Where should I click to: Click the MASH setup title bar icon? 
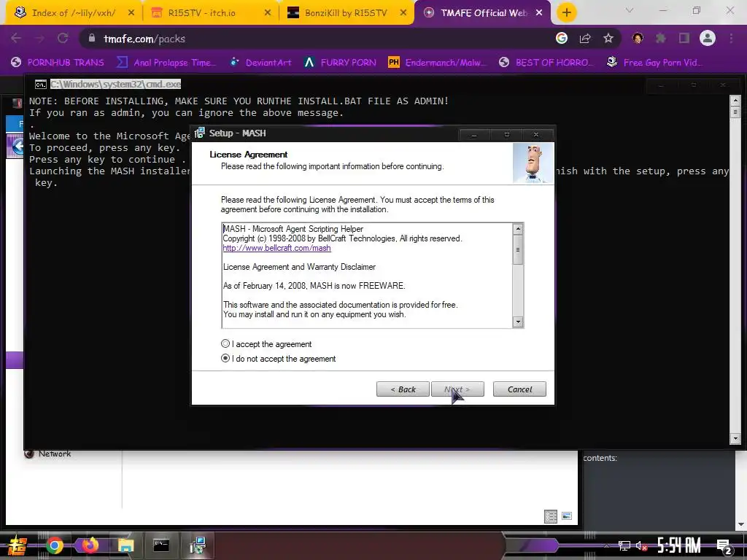[x=200, y=133]
